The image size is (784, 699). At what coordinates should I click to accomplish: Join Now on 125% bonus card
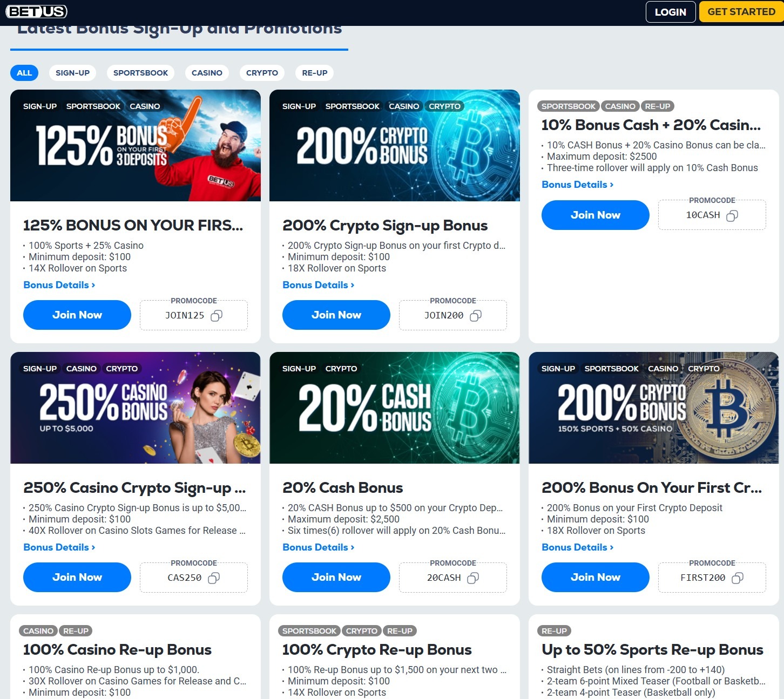[77, 315]
